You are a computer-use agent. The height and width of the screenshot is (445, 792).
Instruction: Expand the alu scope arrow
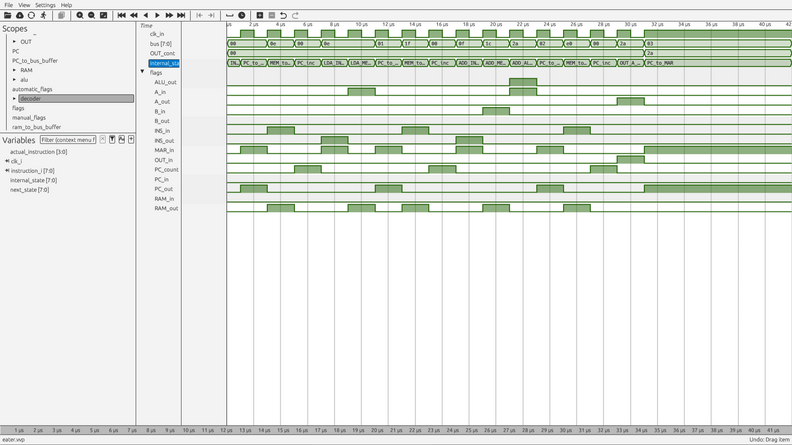[14, 80]
